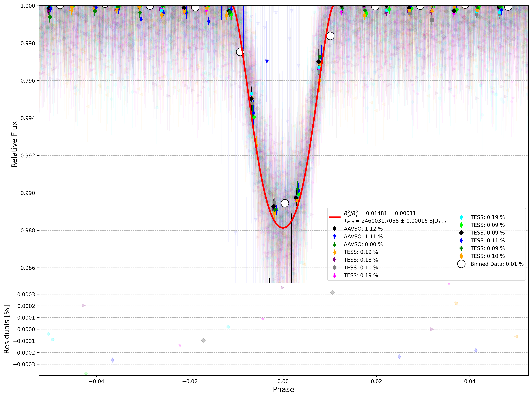Click the x-axis tick label '0.04'
This screenshot has height=397, width=532.
click(x=470, y=381)
